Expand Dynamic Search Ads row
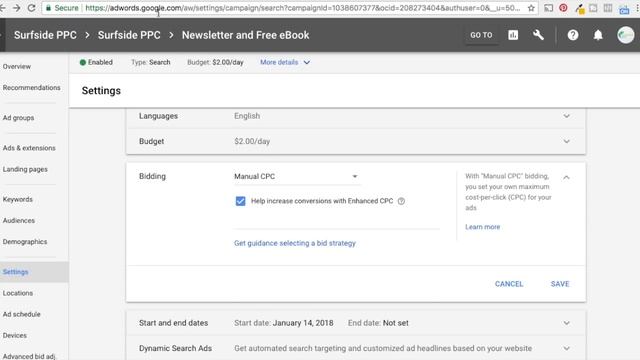The image size is (640, 360). (x=356, y=348)
